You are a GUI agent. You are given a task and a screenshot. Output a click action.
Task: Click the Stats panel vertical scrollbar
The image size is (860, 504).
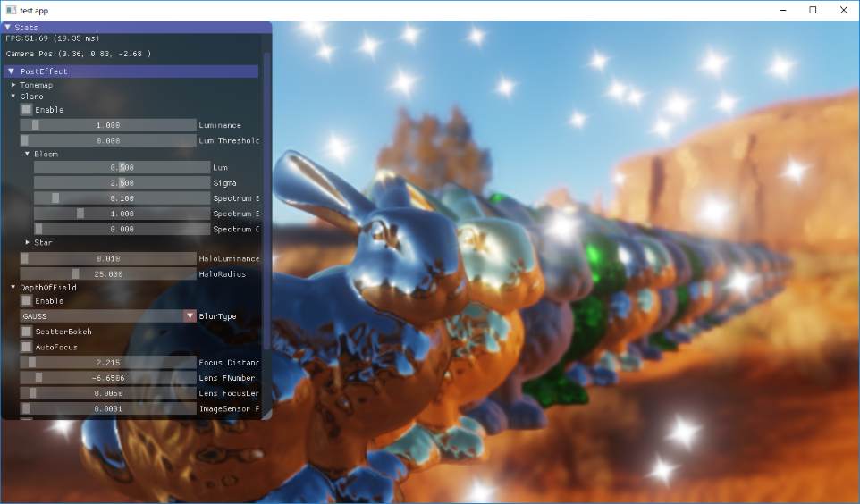click(x=267, y=201)
